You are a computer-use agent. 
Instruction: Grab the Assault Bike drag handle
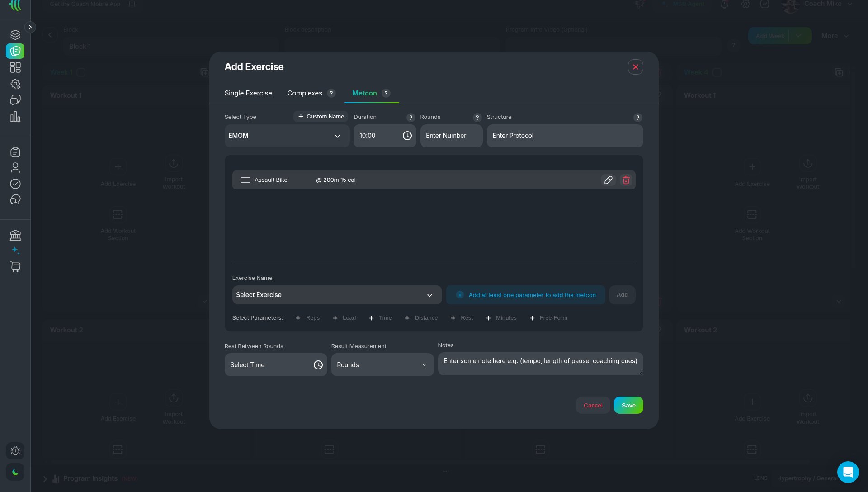pos(245,180)
